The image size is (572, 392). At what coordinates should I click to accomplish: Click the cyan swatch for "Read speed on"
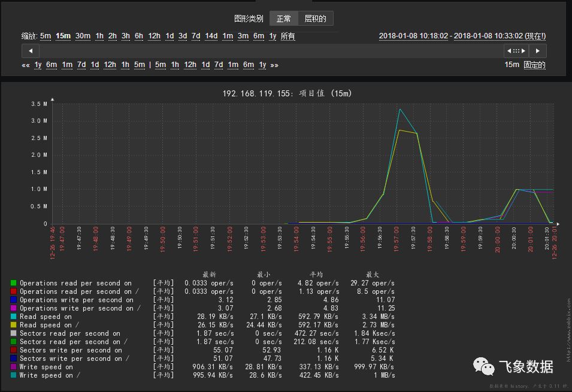click(x=14, y=317)
